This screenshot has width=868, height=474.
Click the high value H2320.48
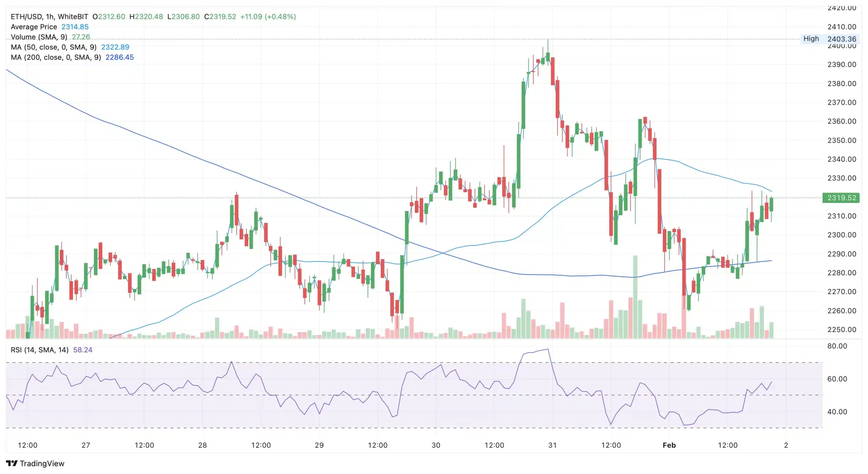(x=146, y=17)
